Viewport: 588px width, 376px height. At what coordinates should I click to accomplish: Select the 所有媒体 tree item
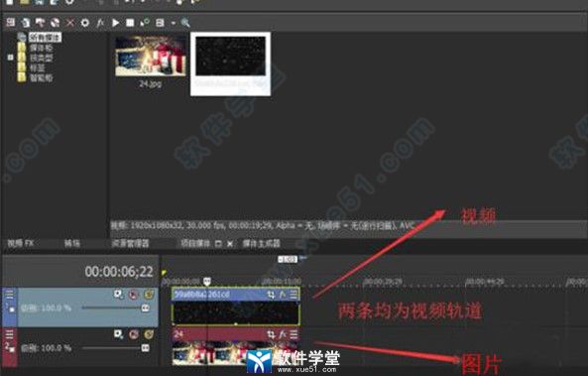[45, 37]
